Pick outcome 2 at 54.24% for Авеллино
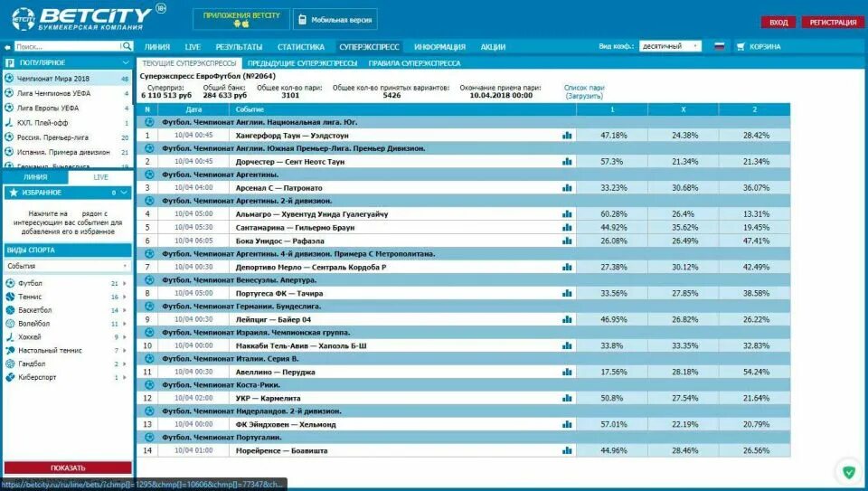This screenshot has width=868, height=491. coord(755,372)
